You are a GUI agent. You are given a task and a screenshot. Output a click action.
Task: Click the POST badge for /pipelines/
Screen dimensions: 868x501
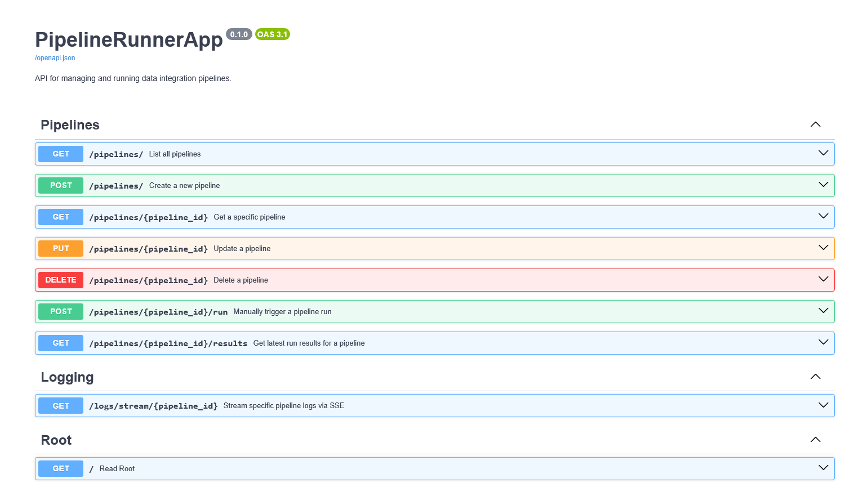click(61, 185)
